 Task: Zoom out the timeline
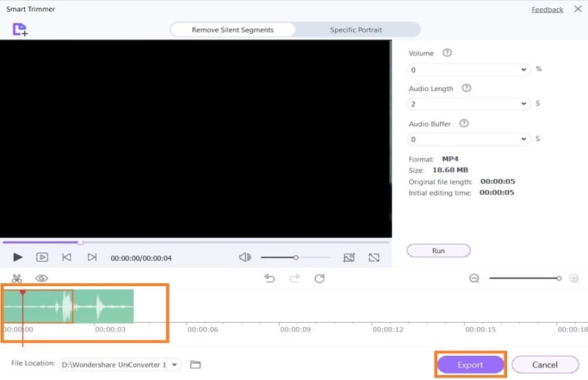coord(475,278)
